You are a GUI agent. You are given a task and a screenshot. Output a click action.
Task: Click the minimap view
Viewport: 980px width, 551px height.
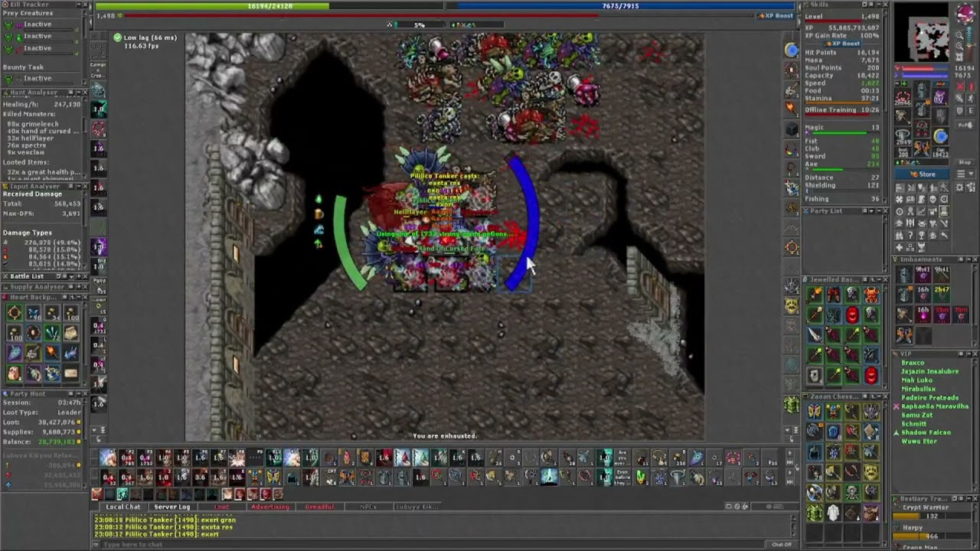tap(922, 32)
